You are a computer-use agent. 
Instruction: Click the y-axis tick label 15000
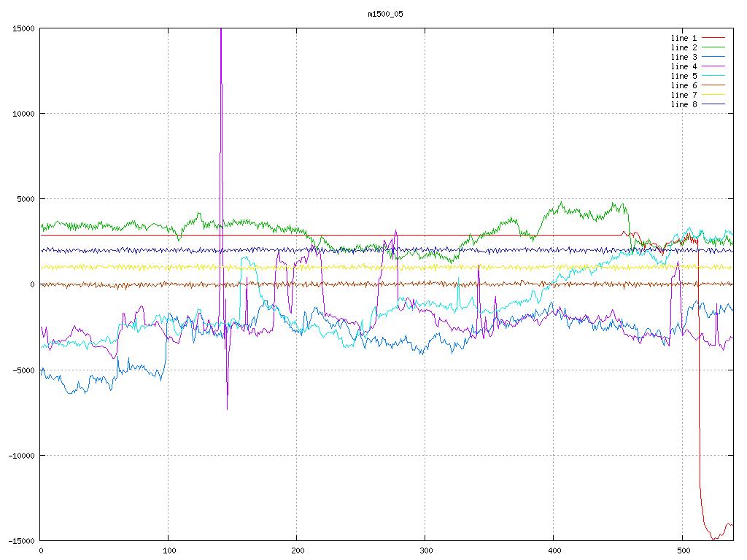[x=23, y=28]
